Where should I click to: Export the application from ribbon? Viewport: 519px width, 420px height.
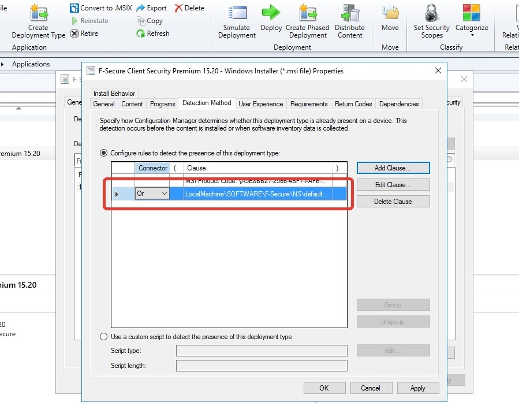[x=151, y=8]
